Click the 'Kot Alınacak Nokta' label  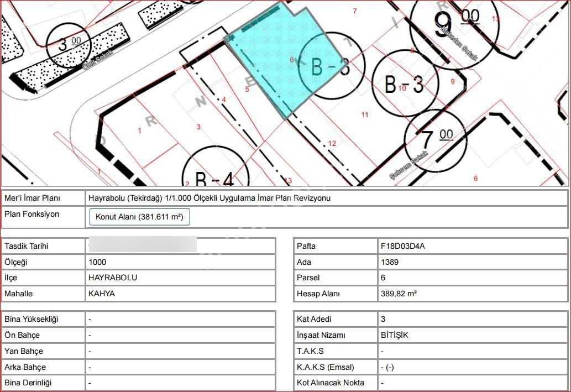pyautogui.click(x=331, y=383)
